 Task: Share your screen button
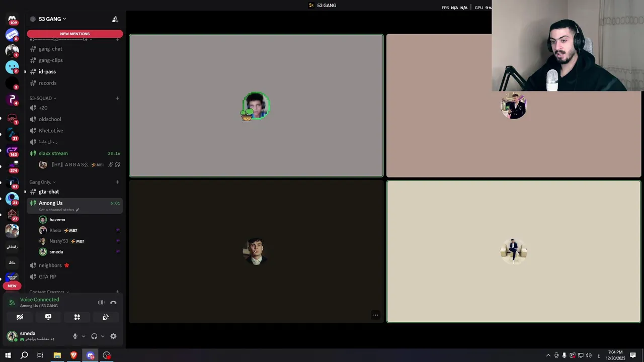(x=48, y=317)
